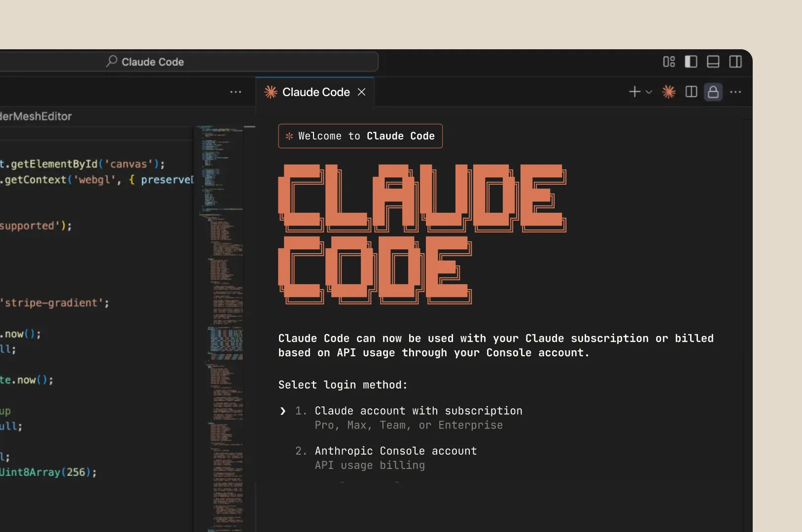Click the selection arrow beside option 1

[x=282, y=411]
